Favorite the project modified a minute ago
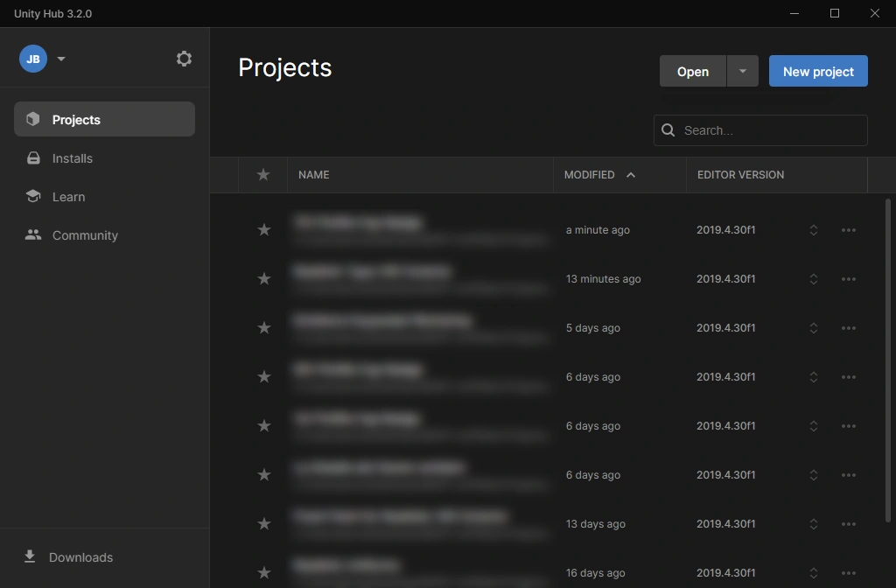This screenshot has height=588, width=896. 264,230
